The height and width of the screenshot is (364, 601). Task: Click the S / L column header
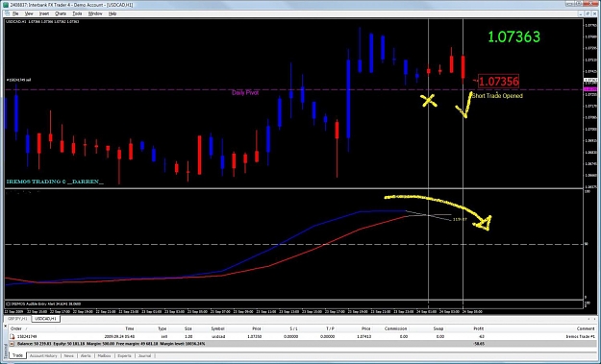(293, 328)
